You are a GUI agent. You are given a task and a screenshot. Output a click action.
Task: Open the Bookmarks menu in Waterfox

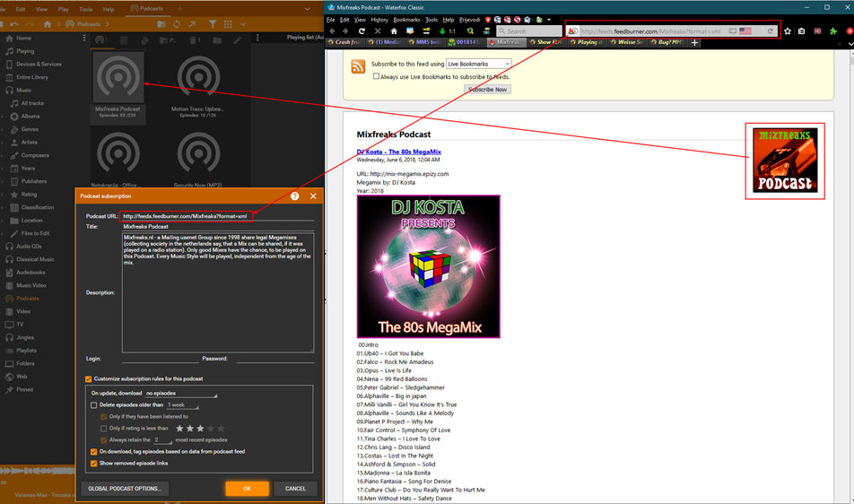[406, 19]
